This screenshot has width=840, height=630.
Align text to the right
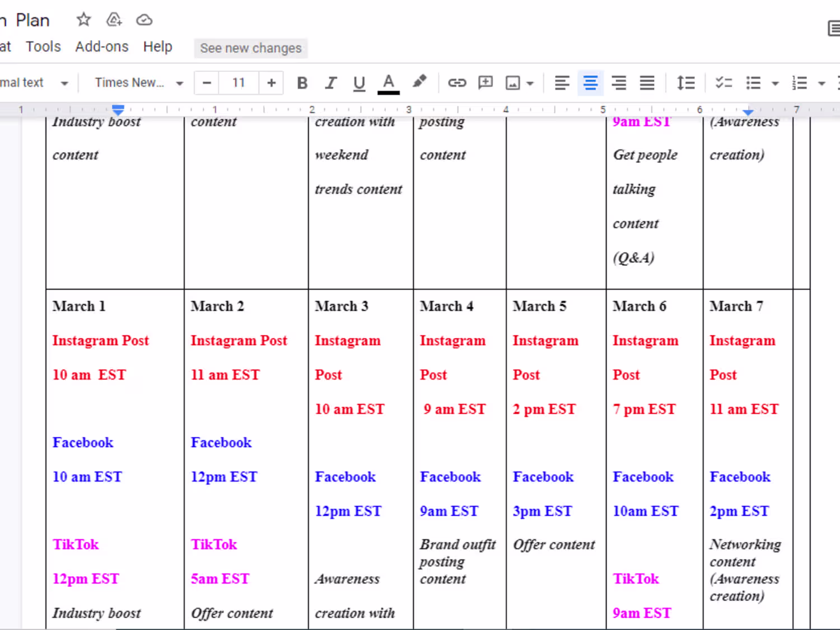619,83
